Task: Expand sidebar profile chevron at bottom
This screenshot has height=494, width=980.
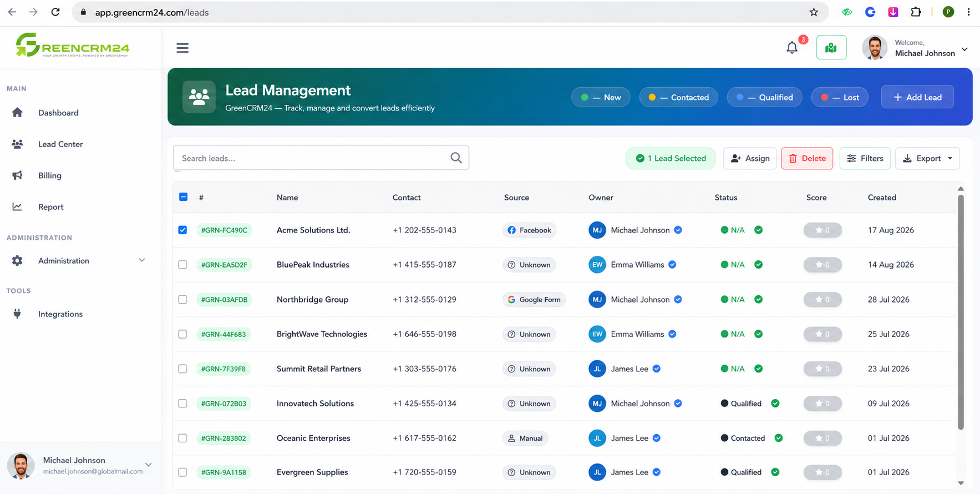Action: click(x=148, y=465)
